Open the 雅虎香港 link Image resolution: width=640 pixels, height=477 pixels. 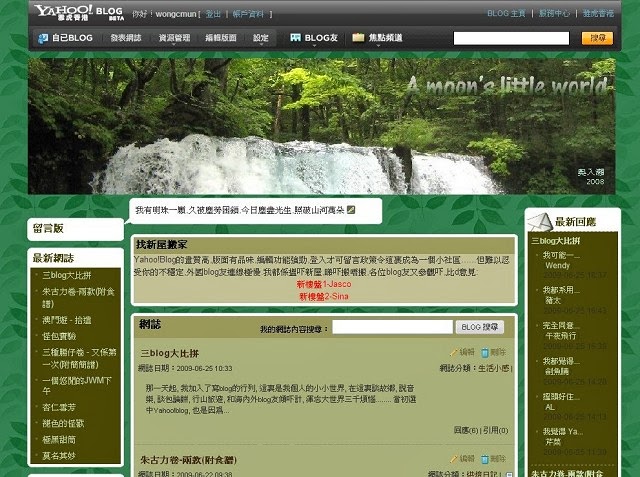[x=598, y=13]
